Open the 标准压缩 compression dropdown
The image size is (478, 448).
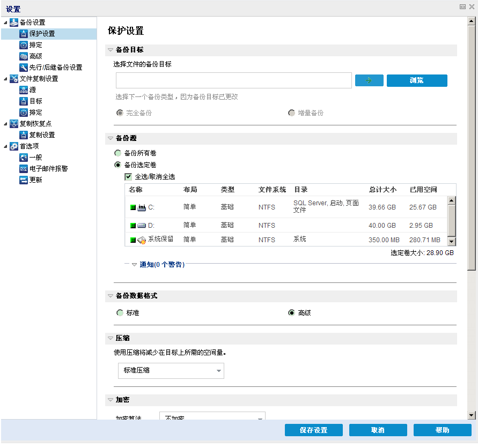171,370
